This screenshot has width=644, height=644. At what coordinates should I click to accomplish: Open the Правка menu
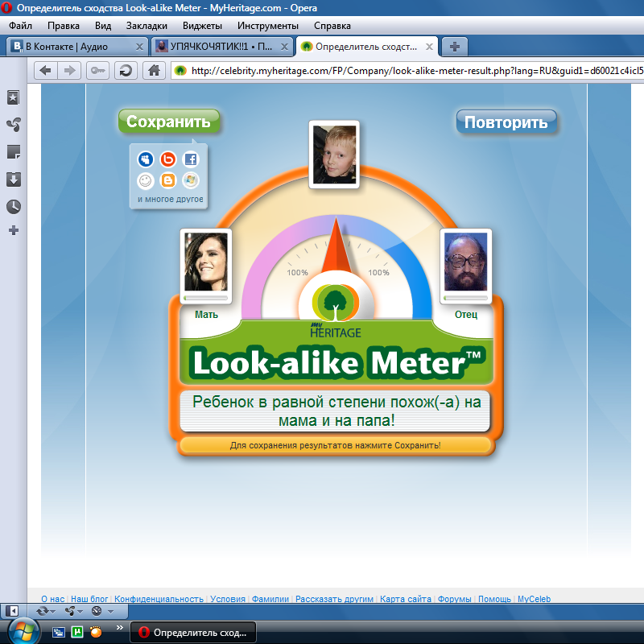[x=64, y=26]
